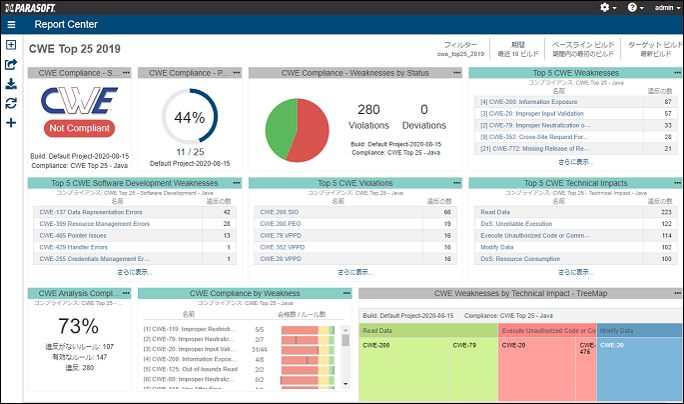This screenshot has width=684, height=404.
Task: Select CWE-79 block in treemap
Action: coord(473,369)
